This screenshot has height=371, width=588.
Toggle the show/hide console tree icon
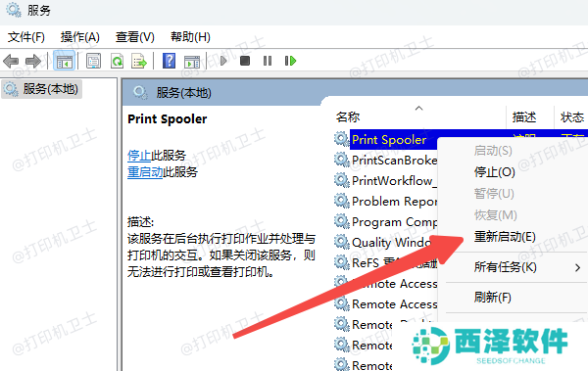[x=64, y=61]
